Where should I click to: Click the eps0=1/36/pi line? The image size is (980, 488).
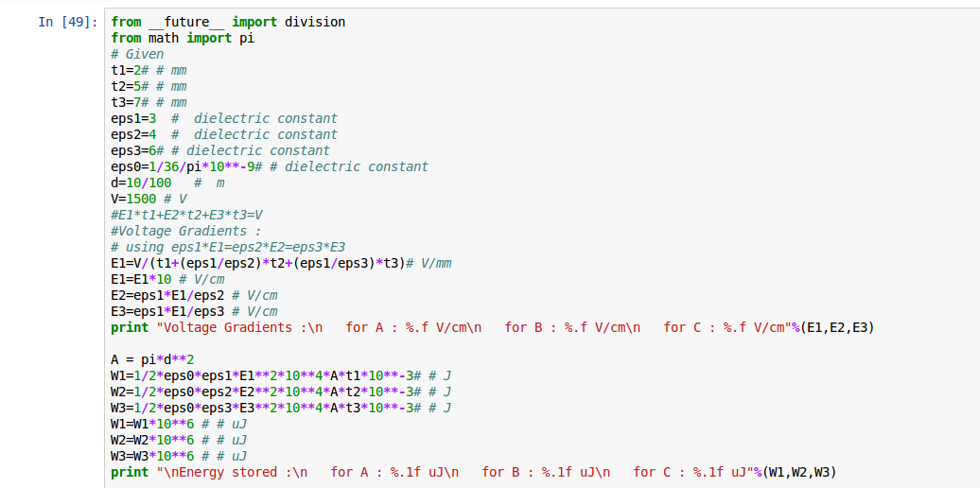pyautogui.click(x=269, y=166)
